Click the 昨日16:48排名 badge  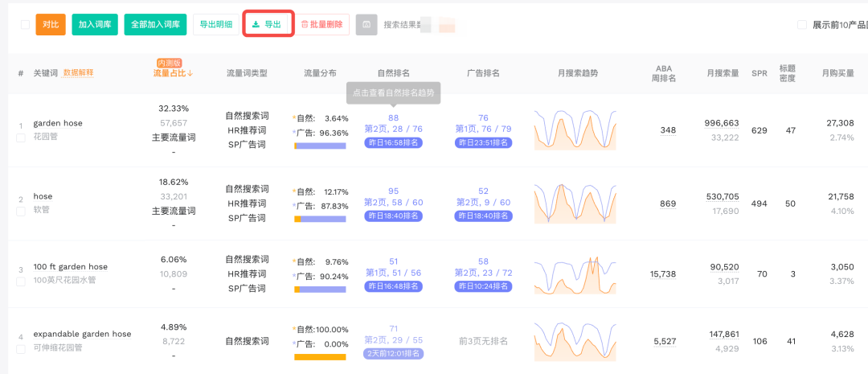click(394, 286)
